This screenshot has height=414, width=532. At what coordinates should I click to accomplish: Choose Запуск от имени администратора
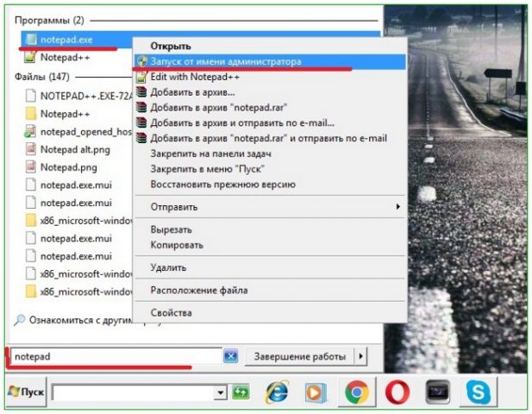[226, 62]
